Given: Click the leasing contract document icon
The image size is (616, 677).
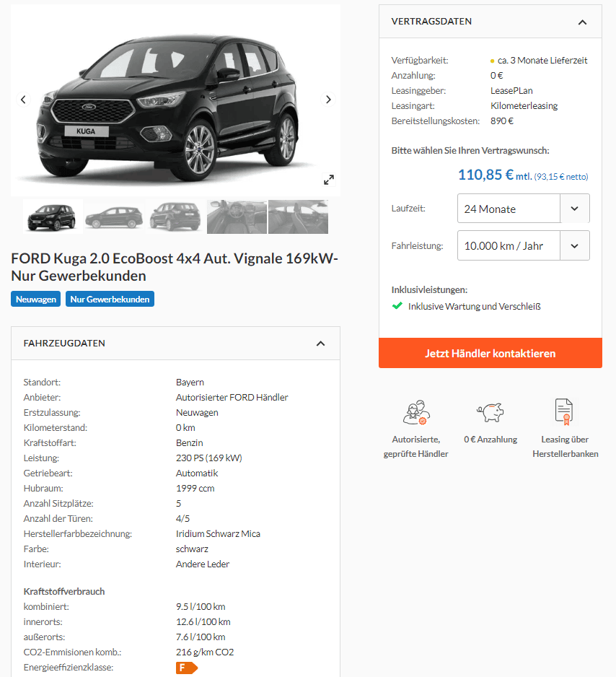Looking at the screenshot, I should coord(565,411).
